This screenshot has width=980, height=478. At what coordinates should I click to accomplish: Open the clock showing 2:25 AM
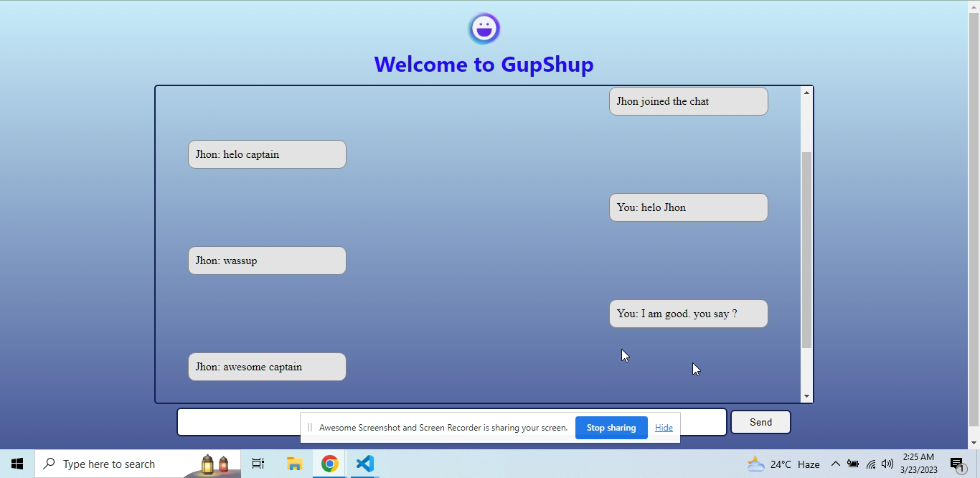[919, 464]
